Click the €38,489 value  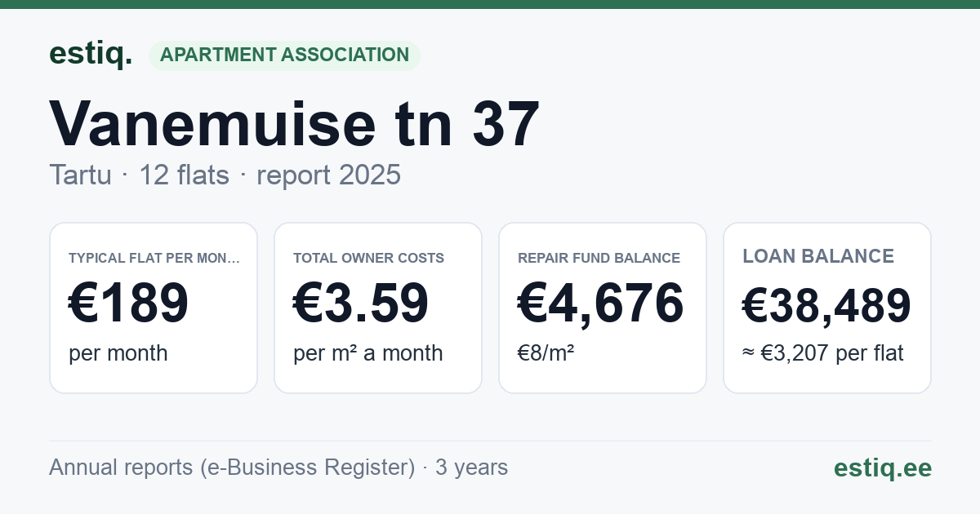(826, 306)
